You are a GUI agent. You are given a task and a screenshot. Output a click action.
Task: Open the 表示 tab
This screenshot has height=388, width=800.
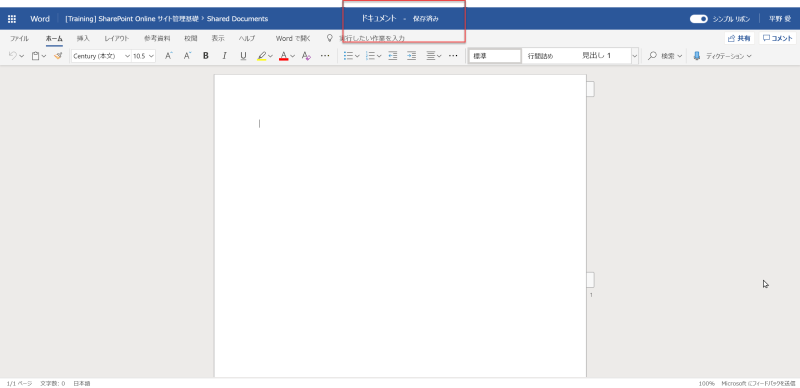pyautogui.click(x=218, y=38)
